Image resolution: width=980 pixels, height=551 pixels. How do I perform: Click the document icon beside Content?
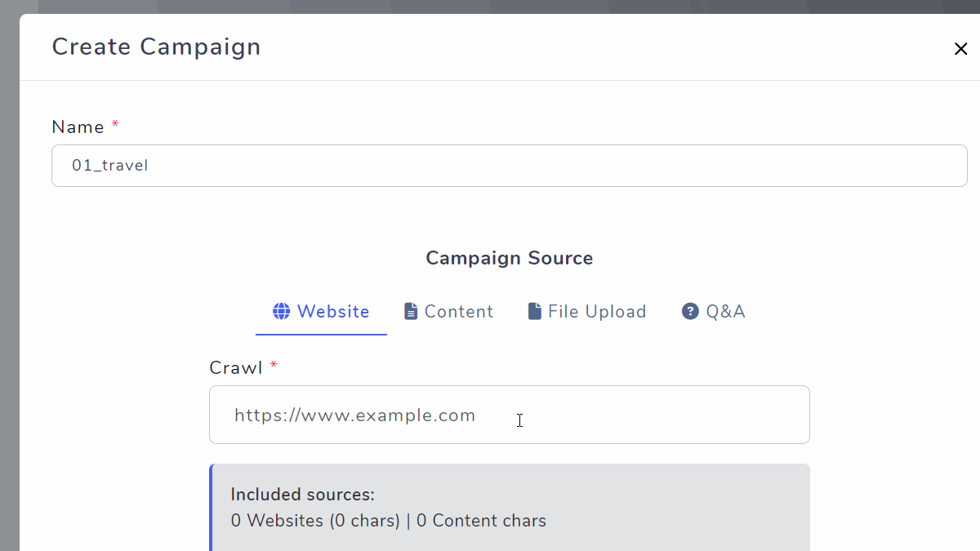(411, 311)
